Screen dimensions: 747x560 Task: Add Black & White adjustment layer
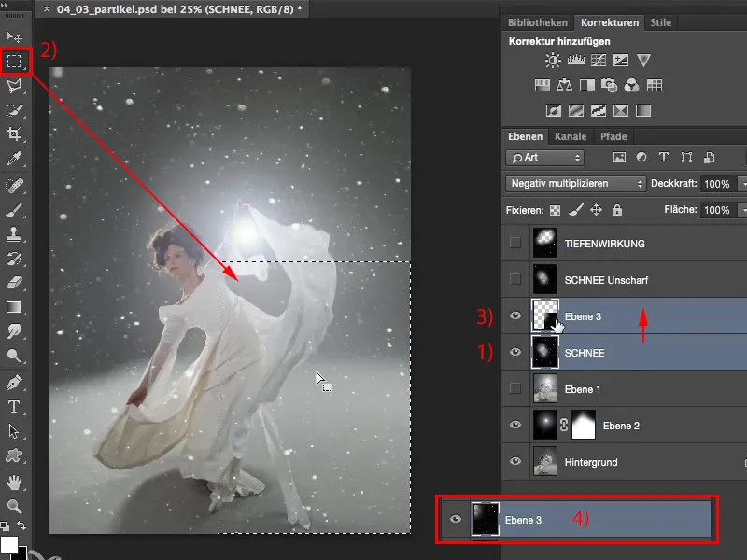(587, 86)
